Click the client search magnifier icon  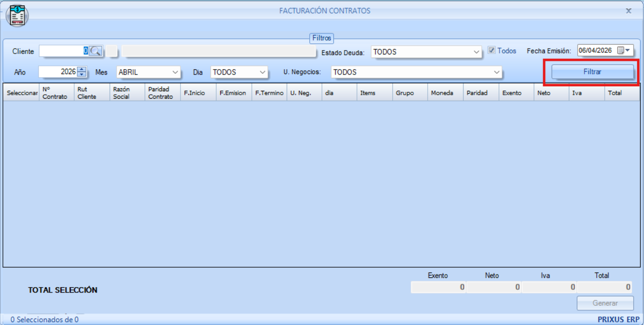[x=95, y=51]
